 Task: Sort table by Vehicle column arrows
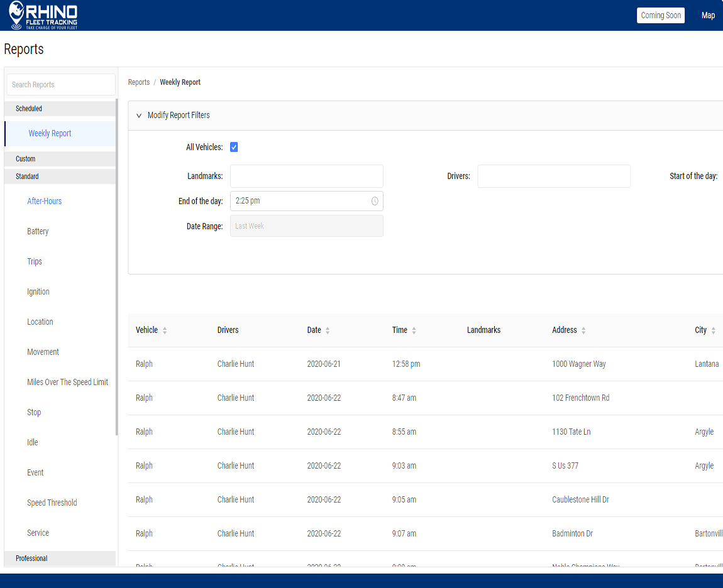(x=165, y=330)
